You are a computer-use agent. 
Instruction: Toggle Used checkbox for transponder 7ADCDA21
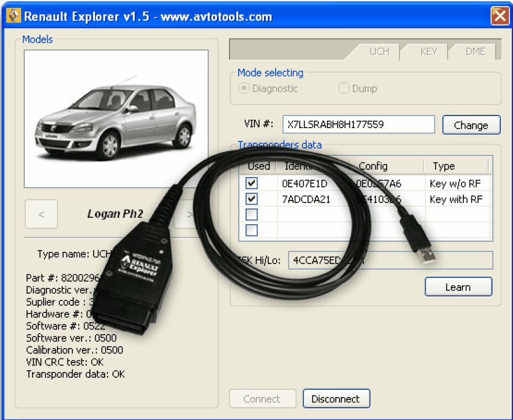point(251,199)
